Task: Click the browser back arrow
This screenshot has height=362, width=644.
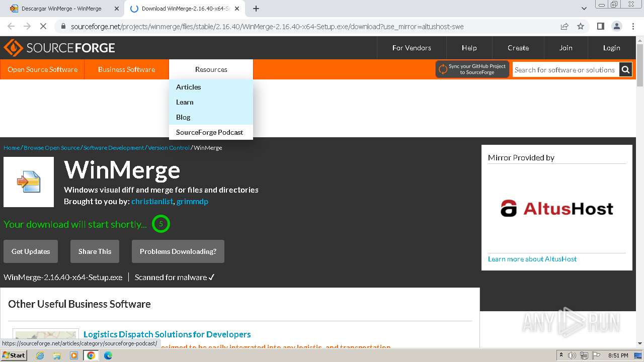Action: 11,26
